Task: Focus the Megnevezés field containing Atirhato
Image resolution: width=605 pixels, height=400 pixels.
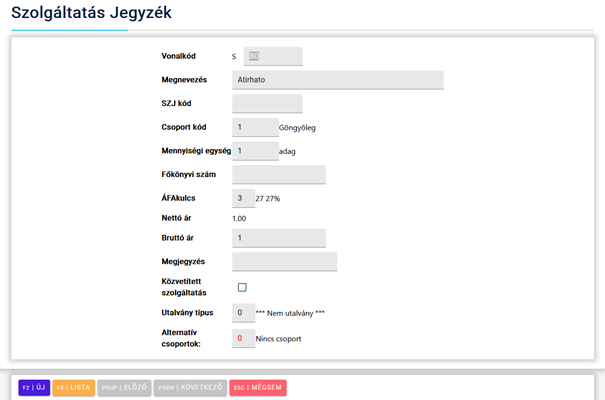Action: coord(323,80)
